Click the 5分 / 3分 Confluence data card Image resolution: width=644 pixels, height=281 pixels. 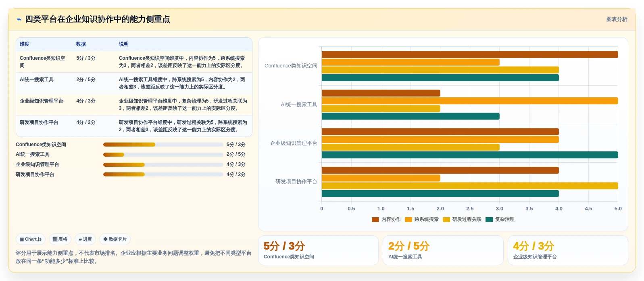[x=318, y=250]
